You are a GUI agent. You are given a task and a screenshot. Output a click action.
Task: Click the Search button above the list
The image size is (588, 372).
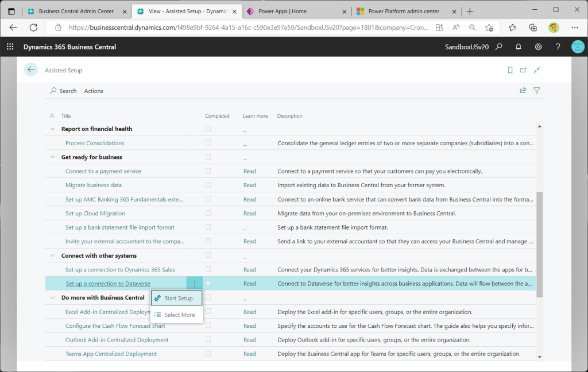[x=63, y=91]
